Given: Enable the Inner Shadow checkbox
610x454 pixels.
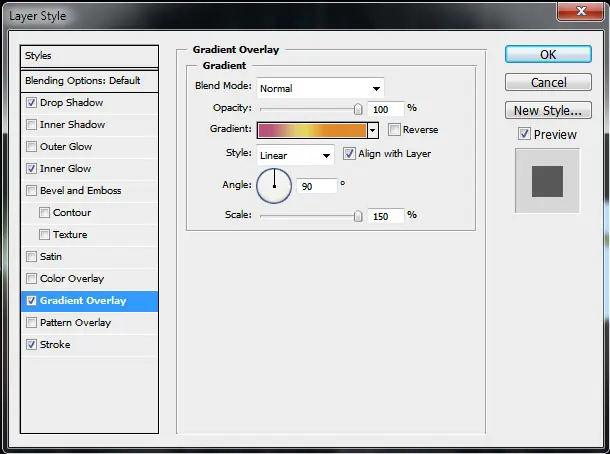Looking at the screenshot, I should pyautogui.click(x=31, y=124).
